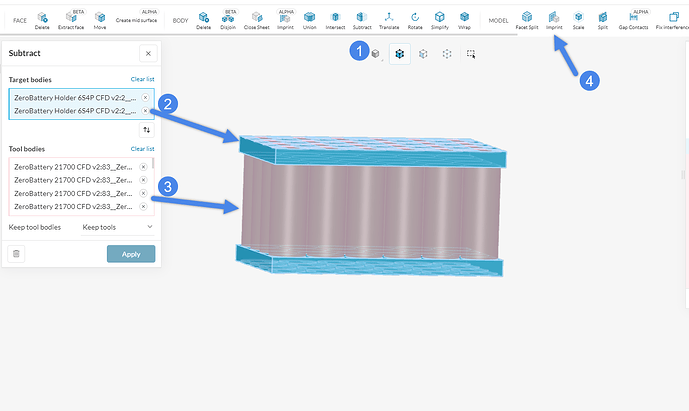Clear list of Tool bodies
This screenshot has width=689, height=411.
[142, 149]
